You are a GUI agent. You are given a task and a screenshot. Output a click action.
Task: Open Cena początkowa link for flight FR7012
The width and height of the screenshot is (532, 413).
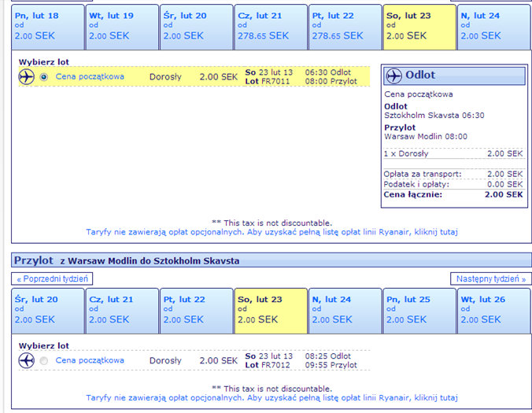90,360
